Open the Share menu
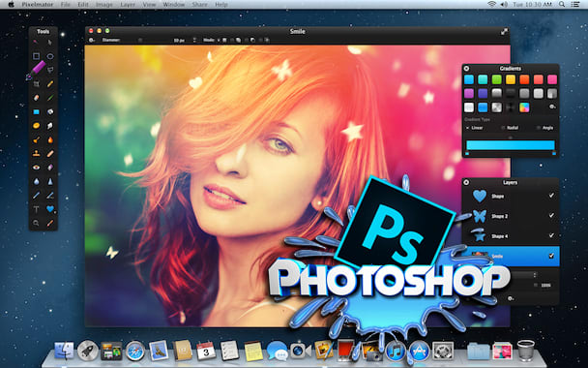 tap(199, 5)
